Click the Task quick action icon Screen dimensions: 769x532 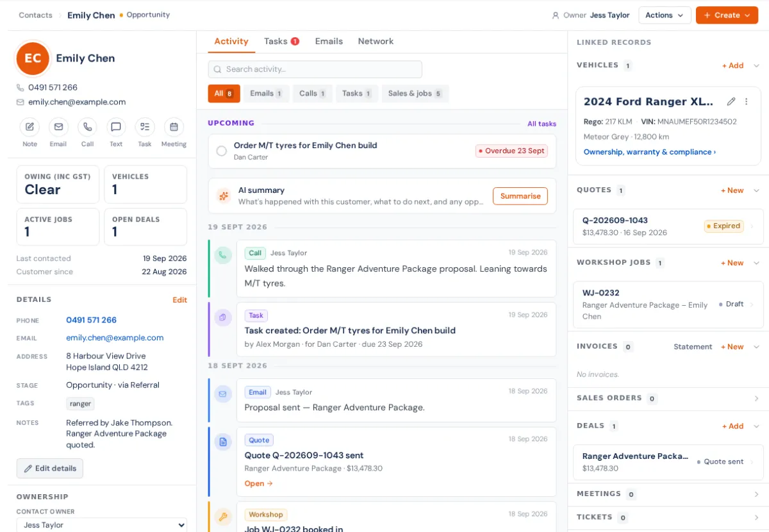(x=145, y=127)
